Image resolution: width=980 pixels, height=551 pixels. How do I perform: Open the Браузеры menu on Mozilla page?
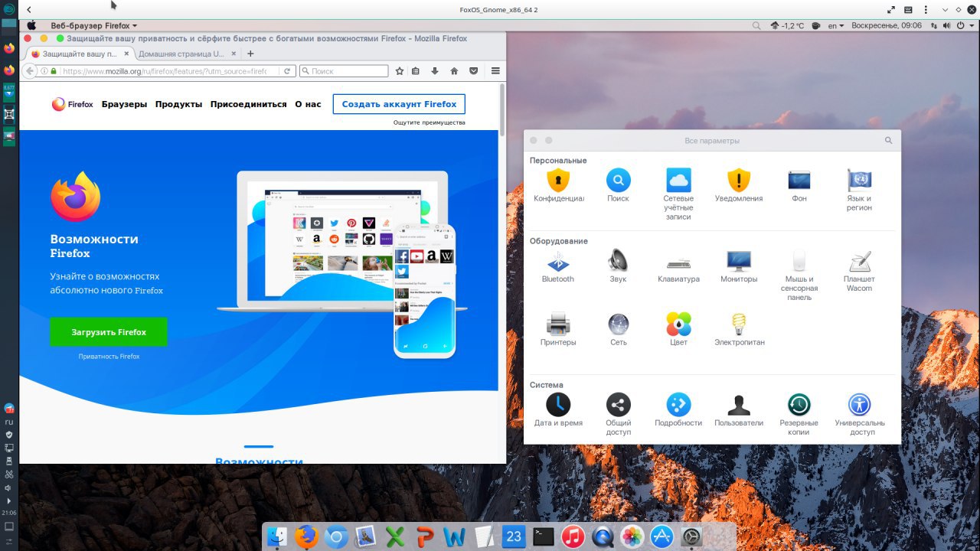124,104
